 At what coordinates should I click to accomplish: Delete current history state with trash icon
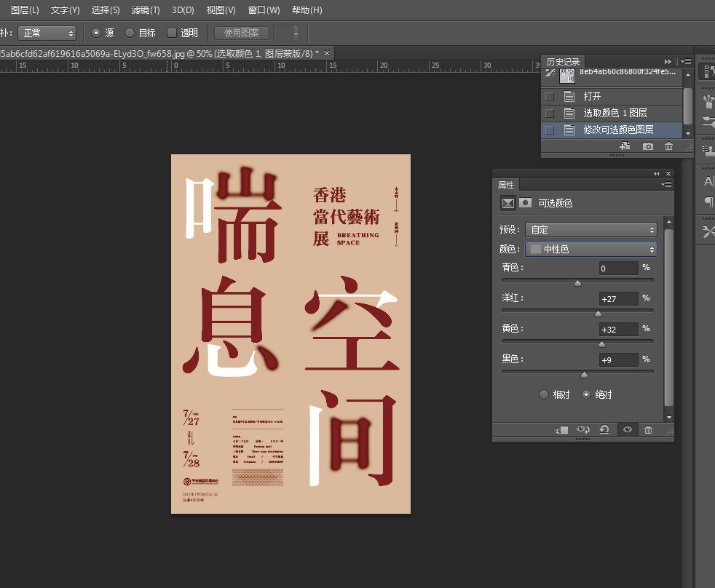(x=668, y=146)
